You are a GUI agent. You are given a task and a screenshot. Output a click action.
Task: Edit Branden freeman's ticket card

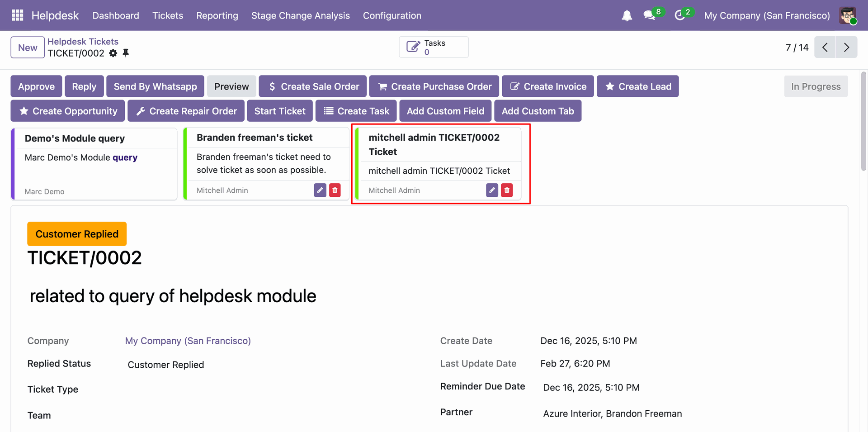click(x=320, y=190)
